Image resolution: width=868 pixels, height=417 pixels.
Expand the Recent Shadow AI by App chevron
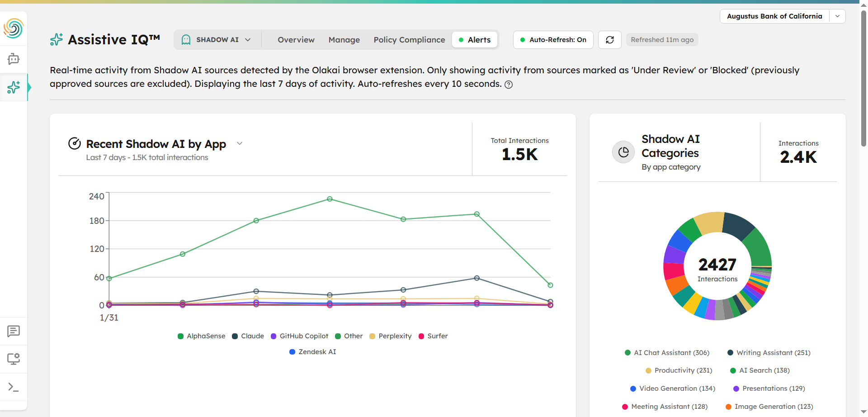coord(240,143)
